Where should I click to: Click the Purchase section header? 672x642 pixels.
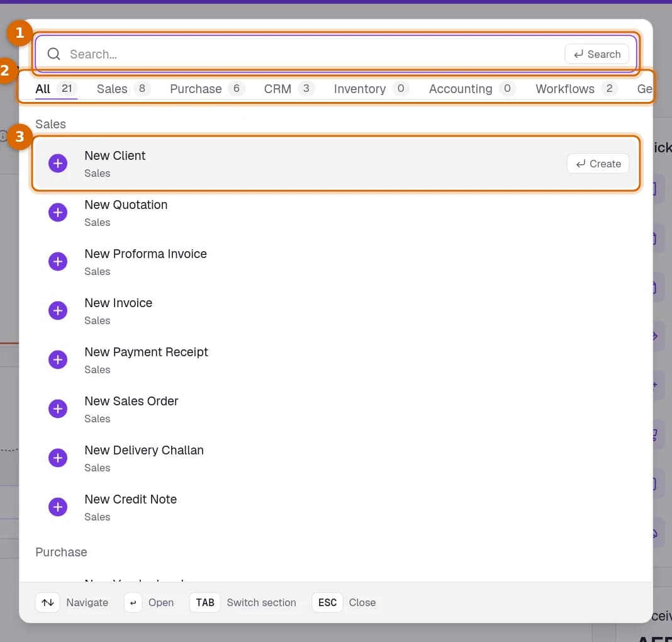(61, 552)
